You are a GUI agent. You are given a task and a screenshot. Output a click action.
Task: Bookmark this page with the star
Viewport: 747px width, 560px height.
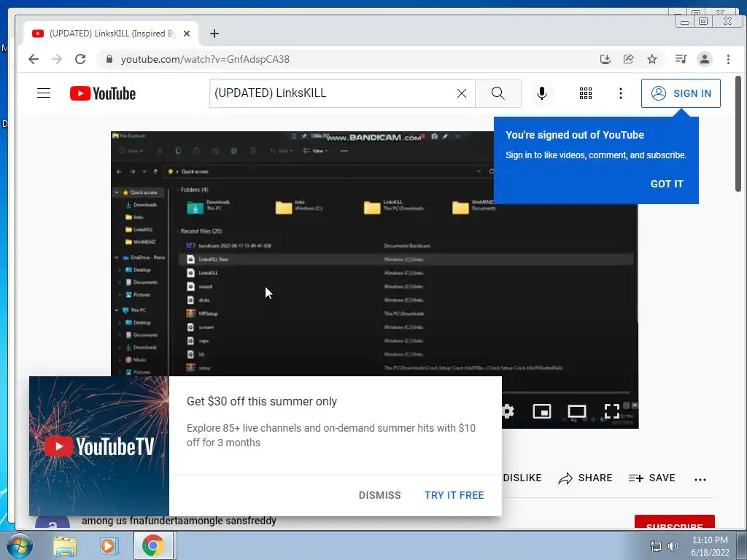651,59
